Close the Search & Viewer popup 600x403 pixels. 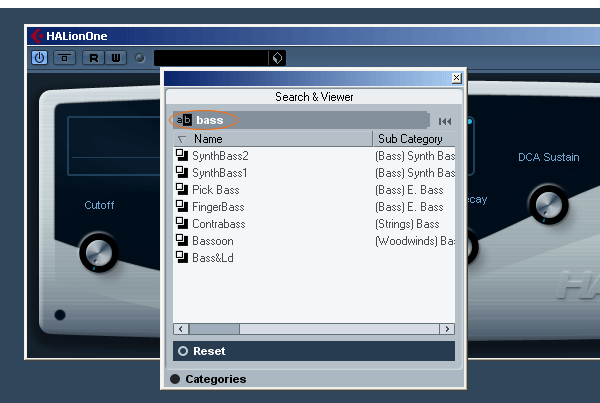pos(456,78)
